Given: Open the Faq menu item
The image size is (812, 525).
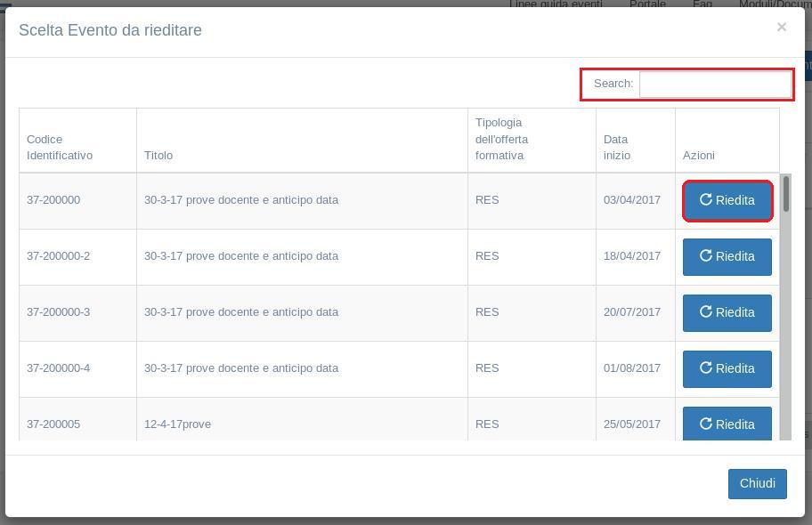Looking at the screenshot, I should (702, 4).
